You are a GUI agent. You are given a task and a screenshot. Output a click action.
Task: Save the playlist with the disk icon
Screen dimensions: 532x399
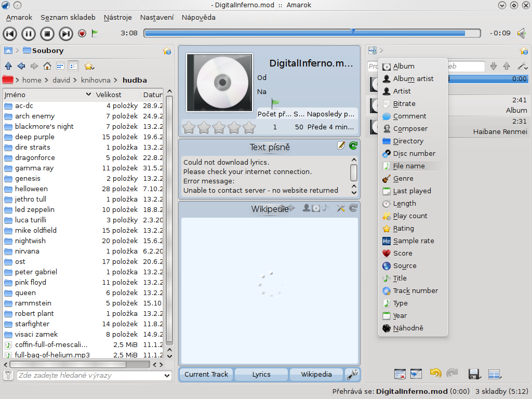[x=474, y=374]
